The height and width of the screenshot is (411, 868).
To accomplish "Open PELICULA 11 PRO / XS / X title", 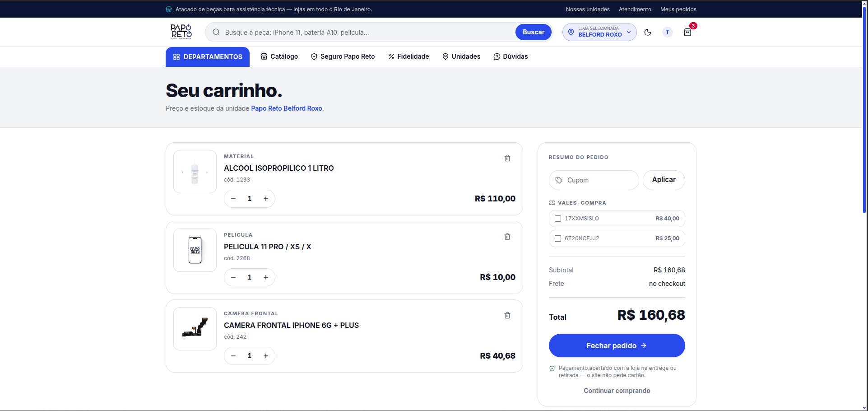I will point(268,247).
